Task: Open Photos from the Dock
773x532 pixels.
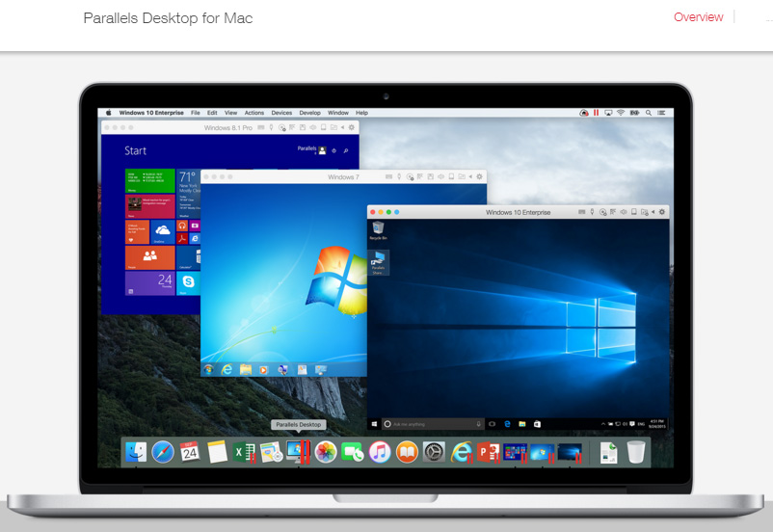Action: pyautogui.click(x=326, y=452)
